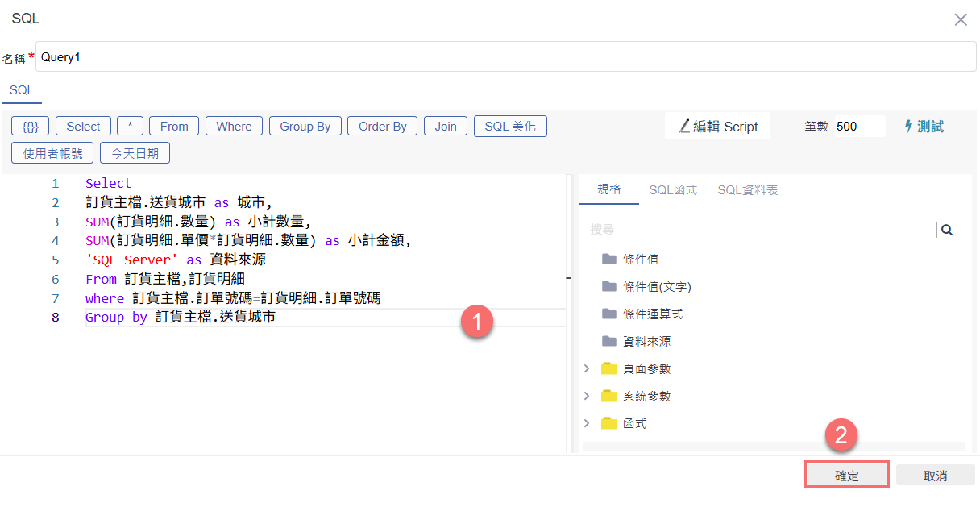Image resolution: width=980 pixels, height=507 pixels.
Task: Click the 條件值(文字) folder icon
Action: pyautogui.click(x=608, y=287)
